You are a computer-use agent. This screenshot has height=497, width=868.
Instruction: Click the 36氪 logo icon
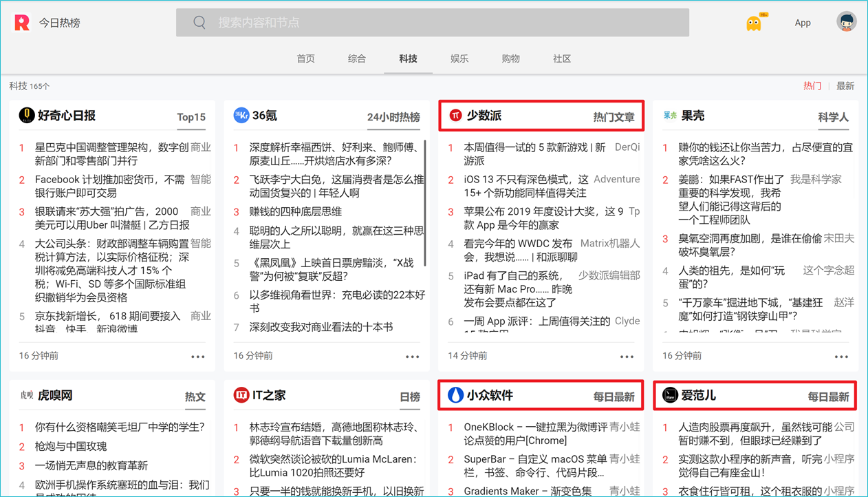[x=241, y=116]
